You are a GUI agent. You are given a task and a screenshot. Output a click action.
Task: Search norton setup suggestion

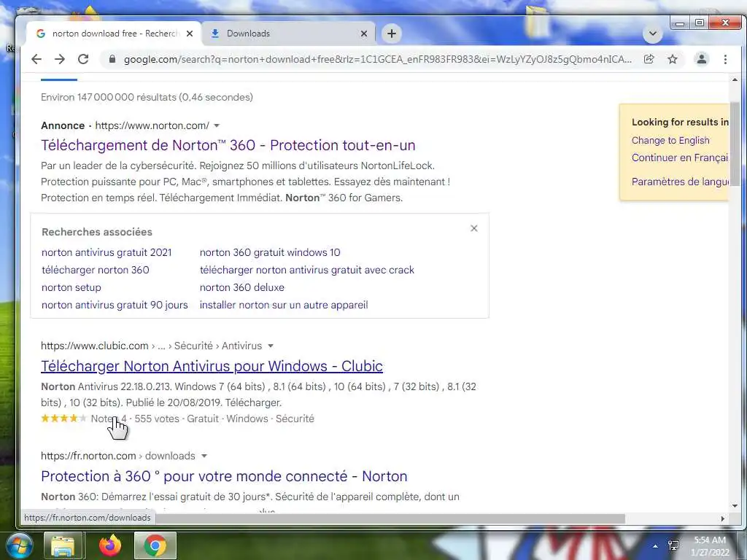[71, 287]
